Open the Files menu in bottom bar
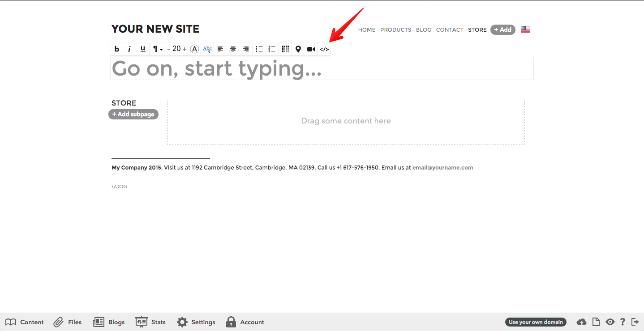This screenshot has width=644, height=331. [x=68, y=322]
